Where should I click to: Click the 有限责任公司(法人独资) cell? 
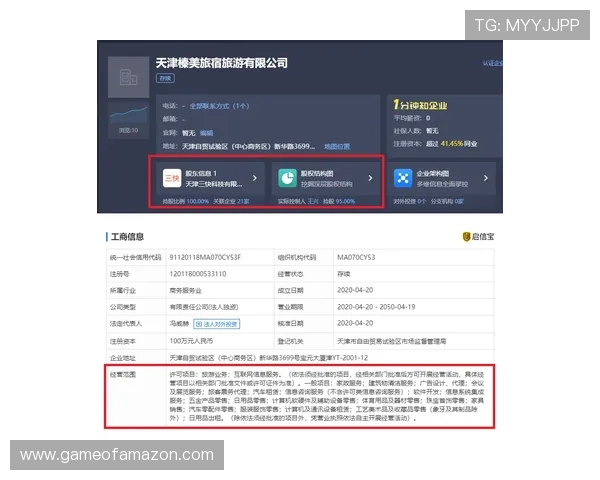(x=204, y=307)
